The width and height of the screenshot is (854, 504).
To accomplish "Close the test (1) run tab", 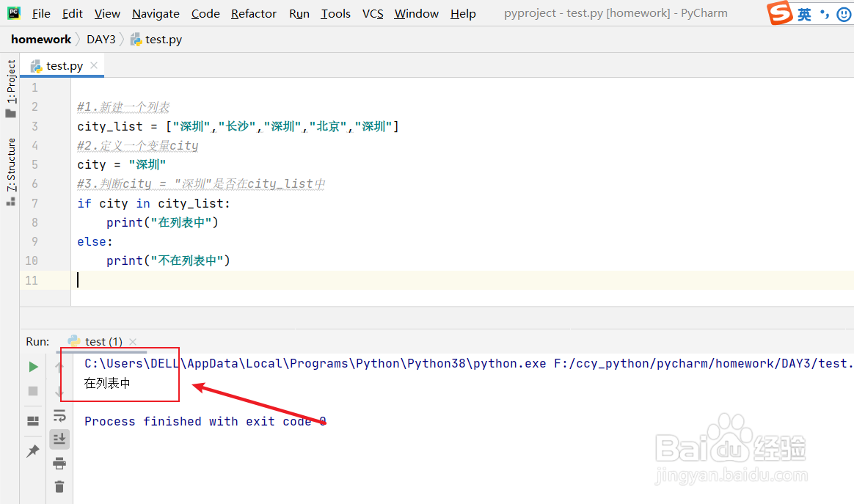I will pos(133,342).
